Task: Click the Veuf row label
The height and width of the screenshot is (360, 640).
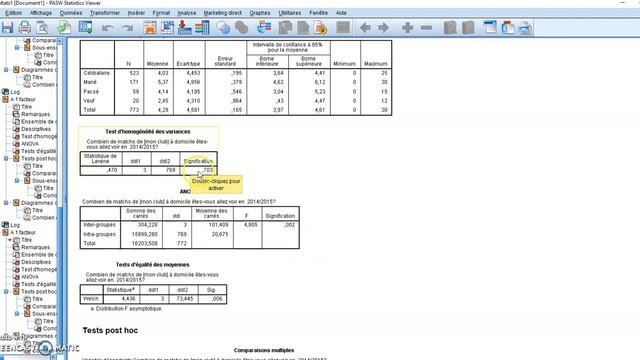Action: pos(89,101)
